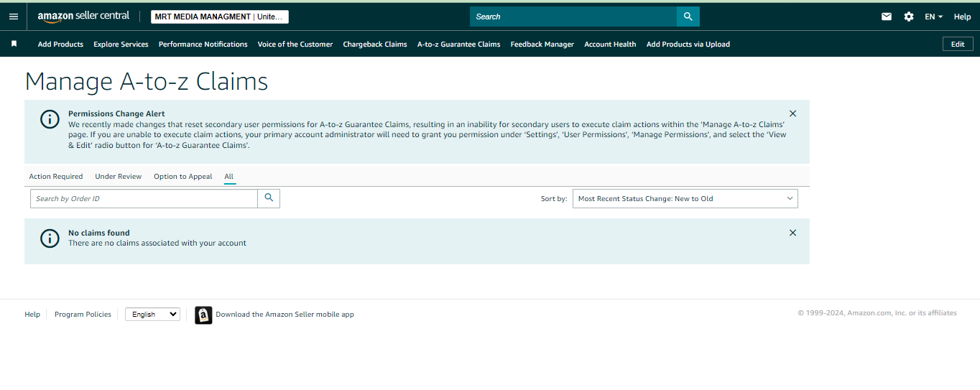Click the Manage A-to-z Claims heading

147,81
